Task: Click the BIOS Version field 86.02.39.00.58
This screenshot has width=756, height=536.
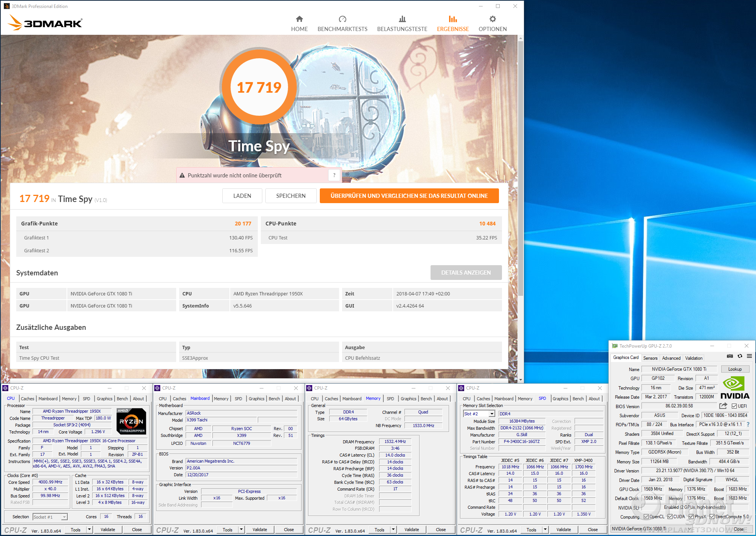Action: [x=679, y=406]
